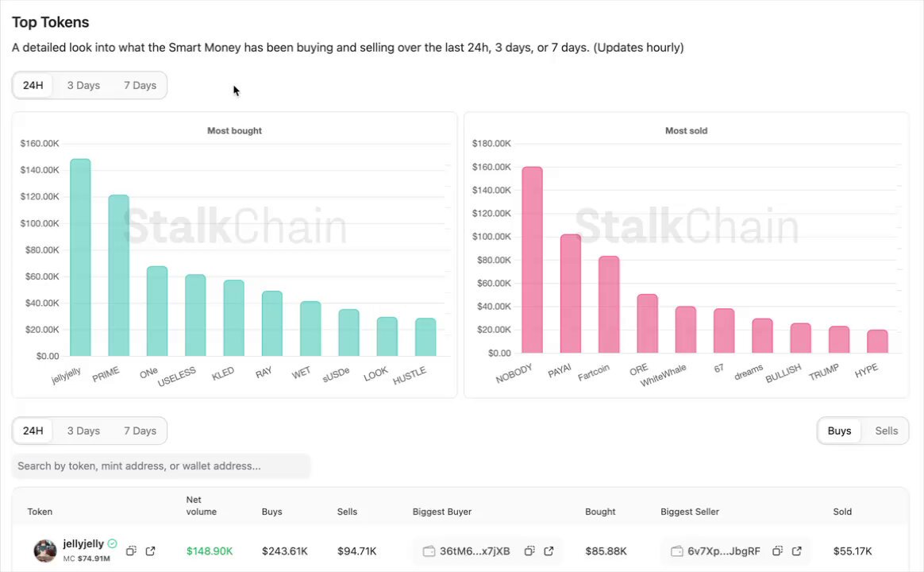
Task: Copy biggest seller wallet 6v7Xp...JbgRF
Action: click(x=777, y=551)
